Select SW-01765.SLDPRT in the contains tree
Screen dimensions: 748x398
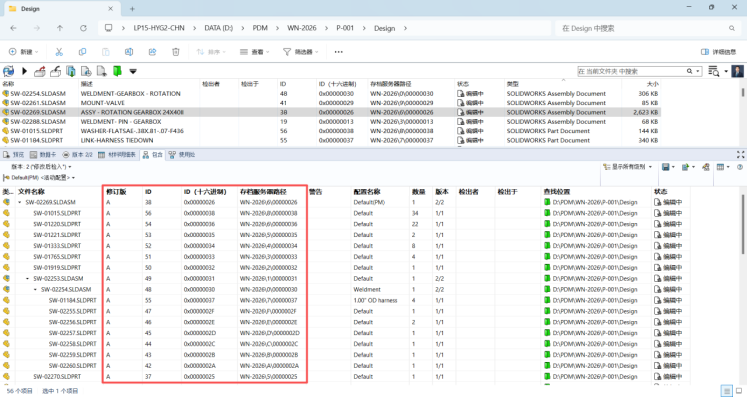57,257
